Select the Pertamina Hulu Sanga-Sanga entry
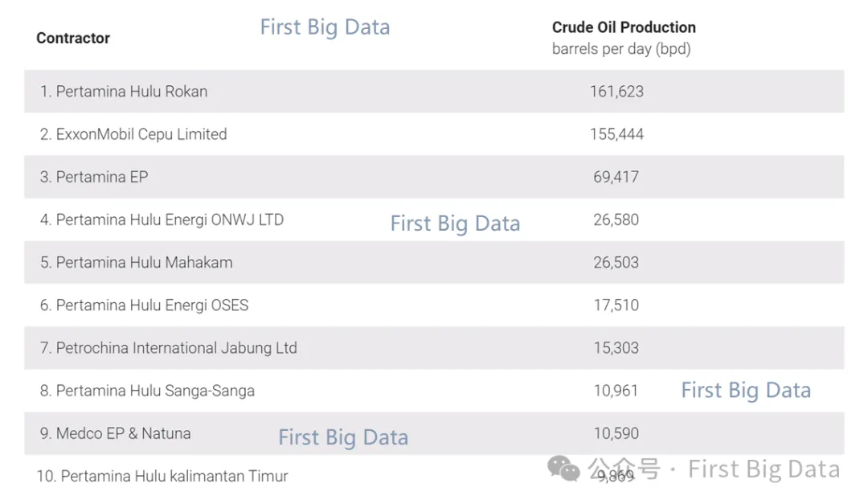 pos(147,391)
